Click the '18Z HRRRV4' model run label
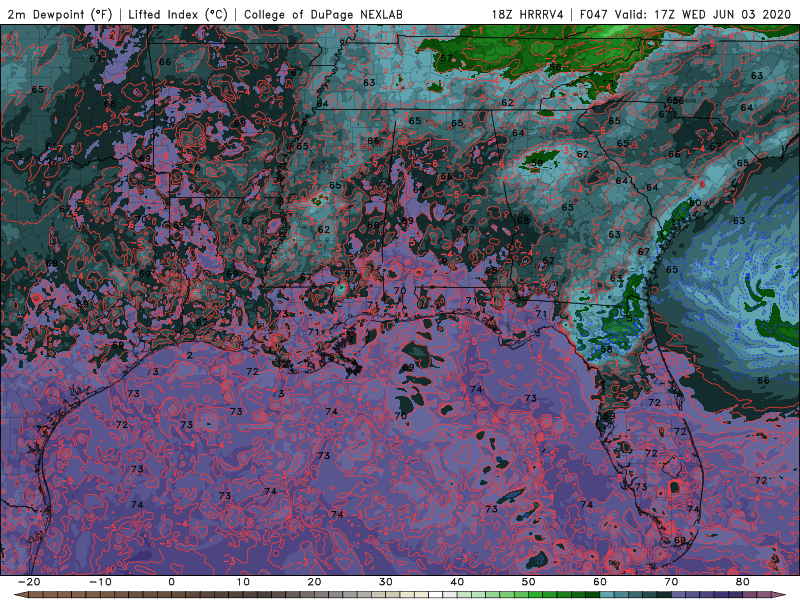Image resolution: width=800 pixels, height=600 pixels. (x=528, y=14)
